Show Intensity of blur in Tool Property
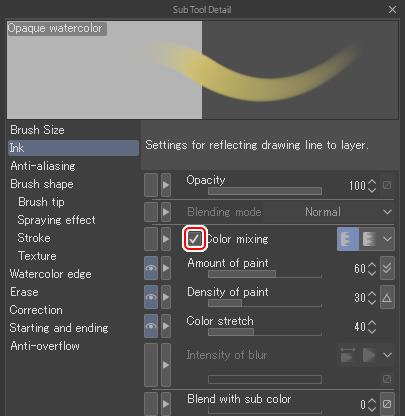405x416 pixels. (x=151, y=365)
